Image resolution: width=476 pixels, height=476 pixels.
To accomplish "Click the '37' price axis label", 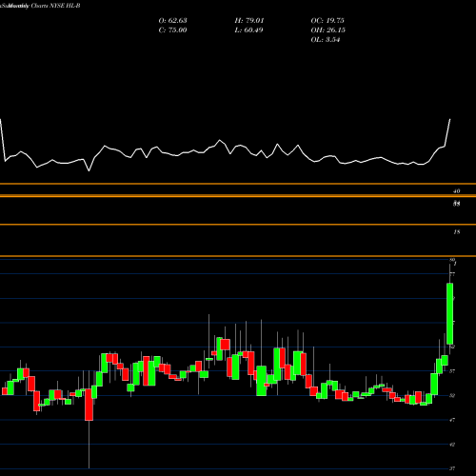I will click(452, 468).
